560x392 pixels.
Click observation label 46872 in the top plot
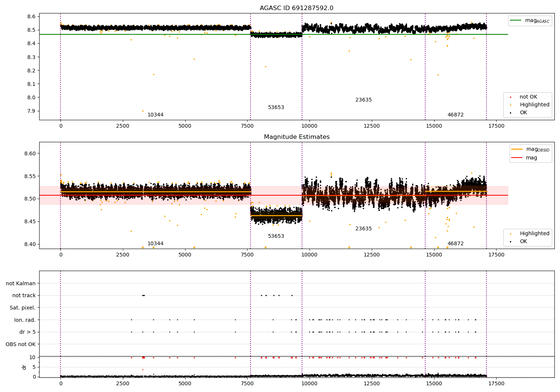pos(455,115)
